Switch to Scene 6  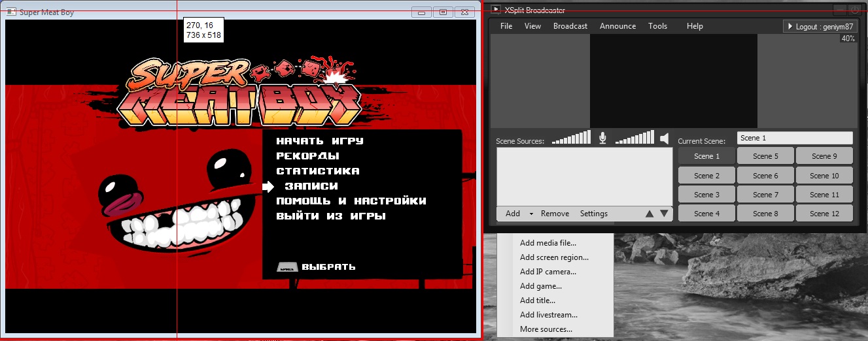(765, 176)
